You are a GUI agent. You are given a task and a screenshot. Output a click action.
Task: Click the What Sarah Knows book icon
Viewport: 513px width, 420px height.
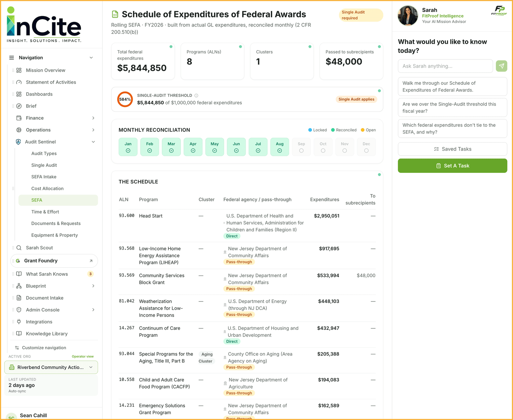tap(19, 274)
